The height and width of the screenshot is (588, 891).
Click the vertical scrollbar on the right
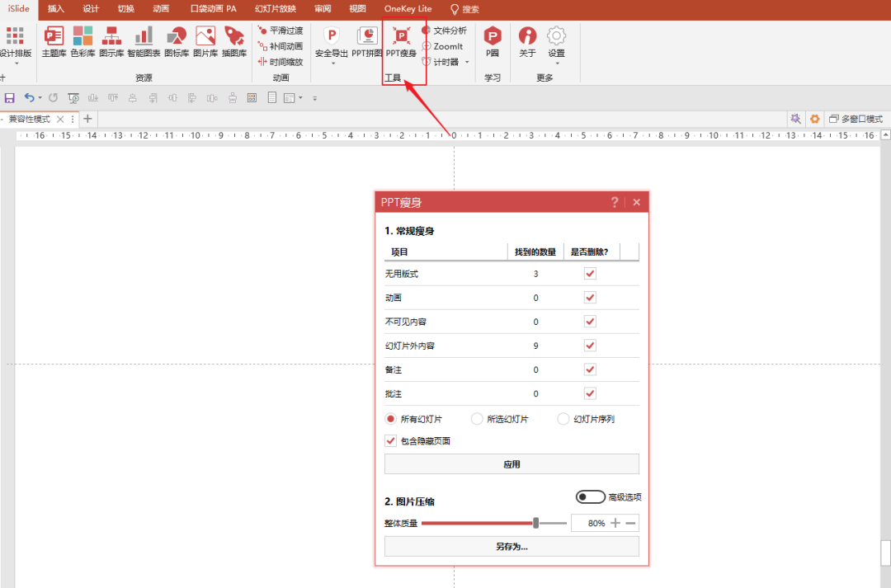(x=885, y=553)
